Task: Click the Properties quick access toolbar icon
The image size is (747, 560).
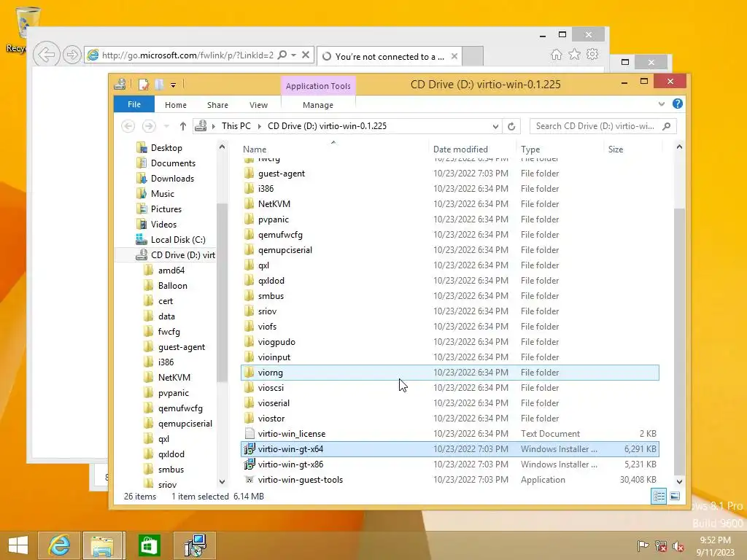Action: coord(144,85)
